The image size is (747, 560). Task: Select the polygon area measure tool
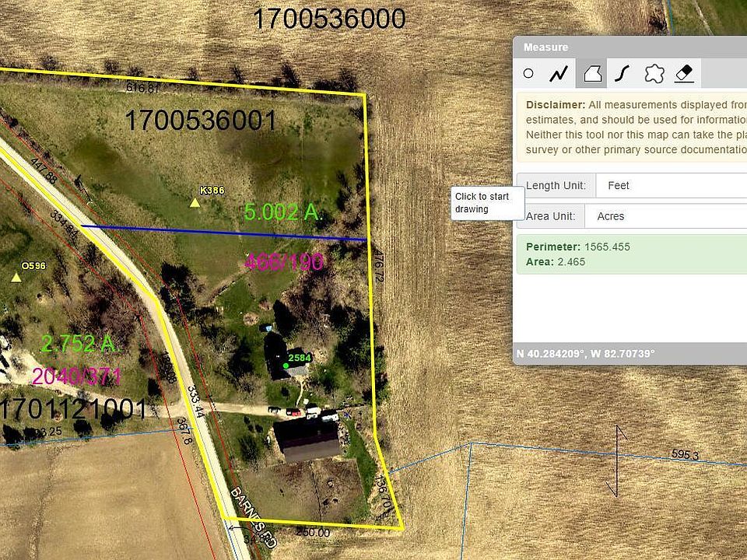(x=592, y=74)
